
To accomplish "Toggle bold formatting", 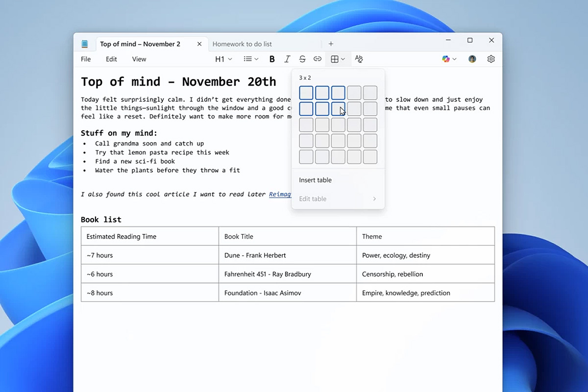I will click(272, 59).
